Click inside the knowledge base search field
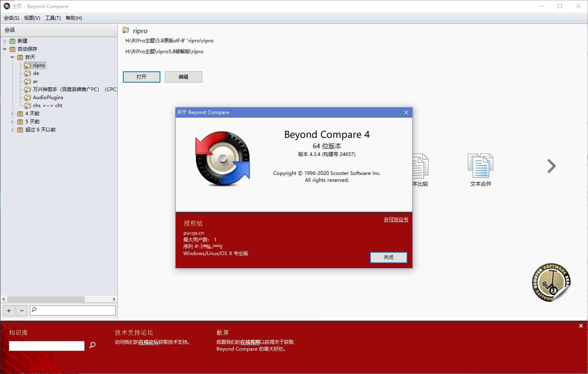 pyautogui.click(x=46, y=345)
